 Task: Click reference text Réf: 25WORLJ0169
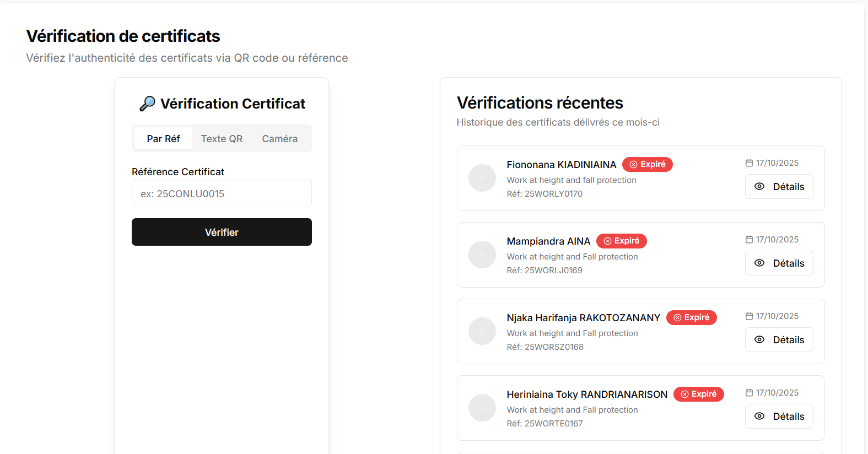coord(544,271)
